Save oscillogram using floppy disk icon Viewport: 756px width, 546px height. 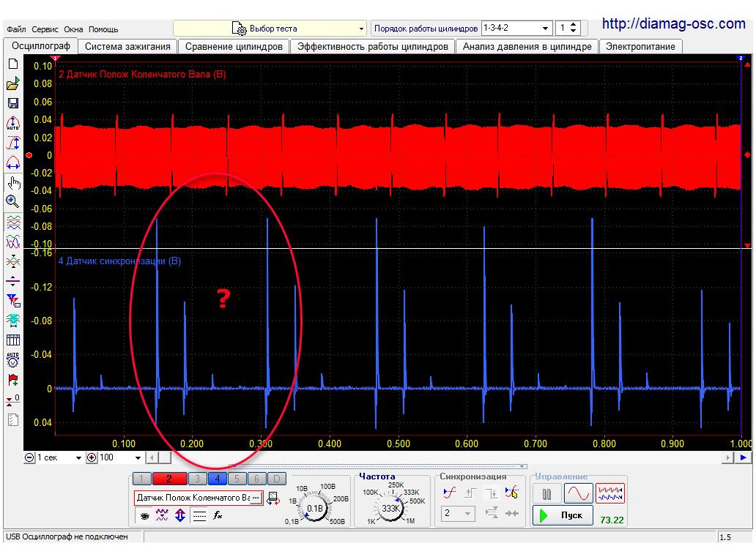pyautogui.click(x=13, y=103)
